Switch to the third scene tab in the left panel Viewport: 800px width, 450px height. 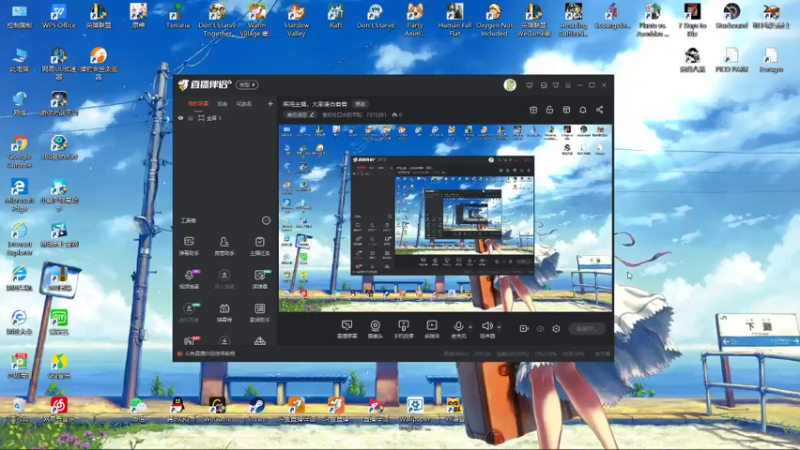click(x=244, y=104)
